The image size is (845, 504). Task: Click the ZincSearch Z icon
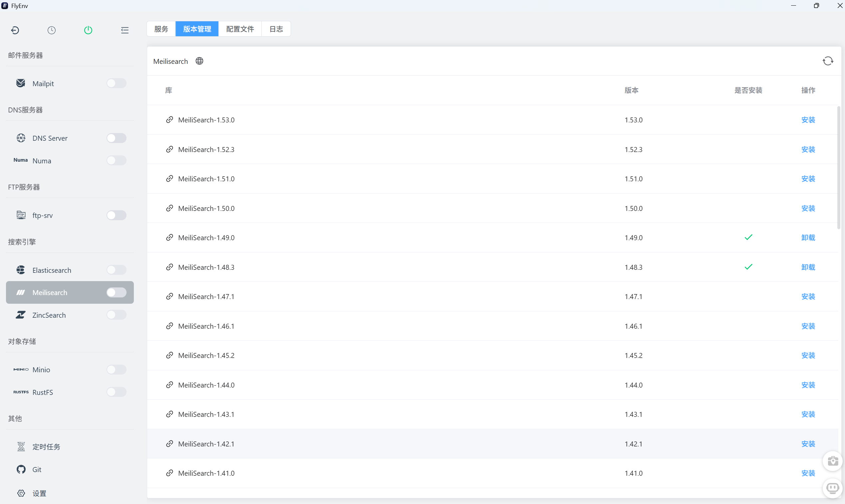coord(21,315)
